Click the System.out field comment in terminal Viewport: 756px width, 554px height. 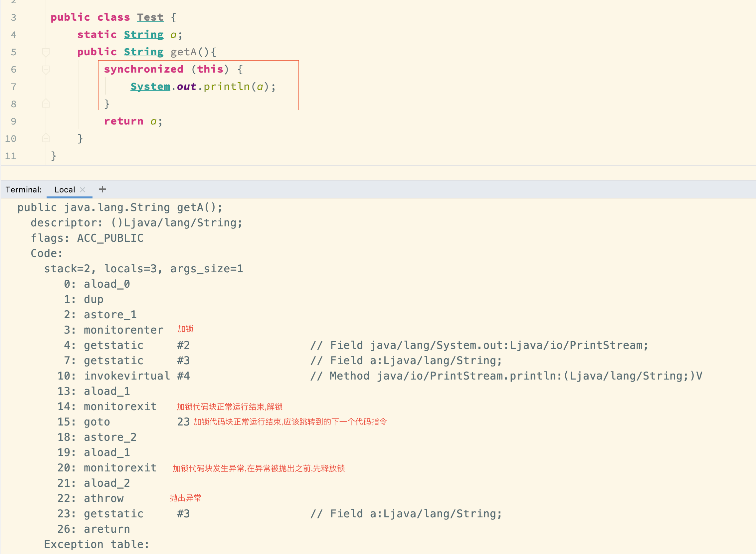(479, 345)
